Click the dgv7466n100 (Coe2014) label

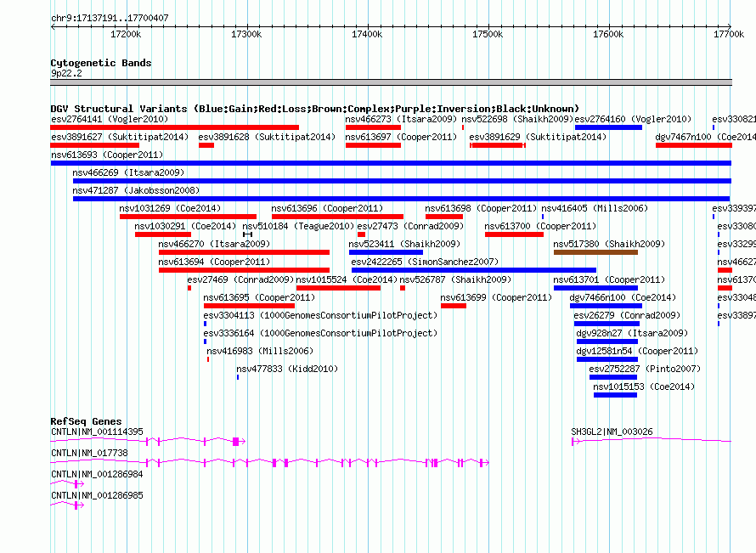(x=623, y=297)
